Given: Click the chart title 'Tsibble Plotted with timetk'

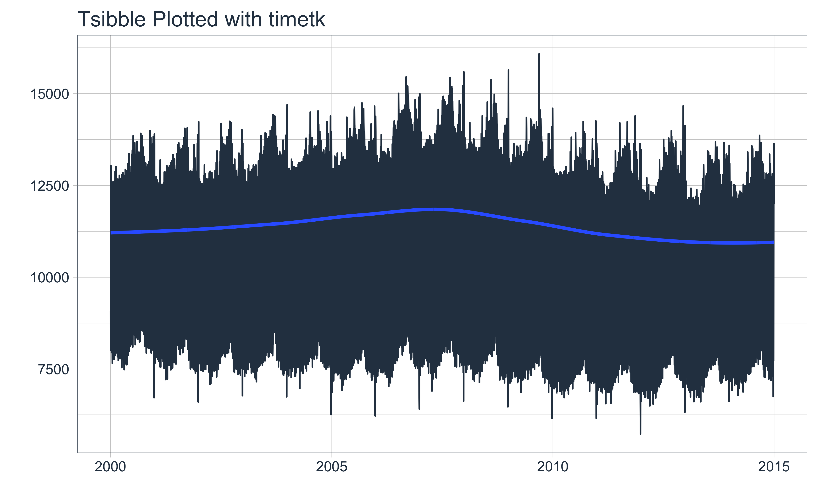Looking at the screenshot, I should 201,19.
